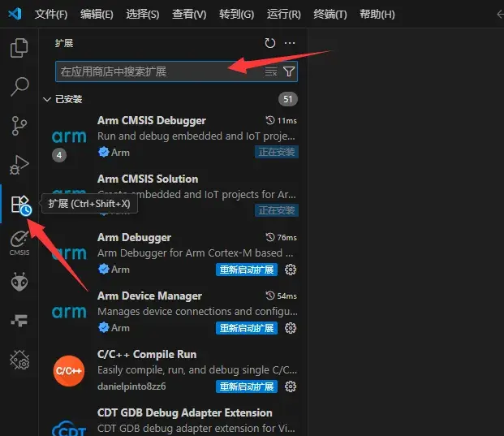Click 正在安装 status on Arm CMSIS Solution

tap(277, 210)
